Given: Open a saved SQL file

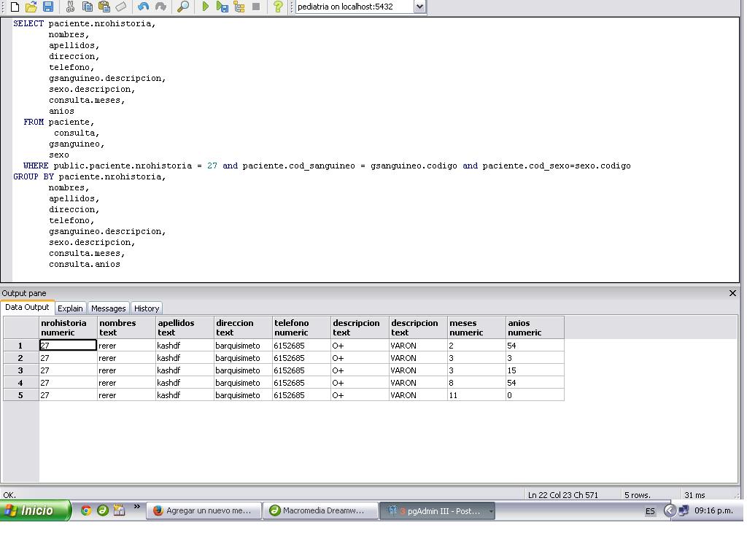Looking at the screenshot, I should (31, 7).
